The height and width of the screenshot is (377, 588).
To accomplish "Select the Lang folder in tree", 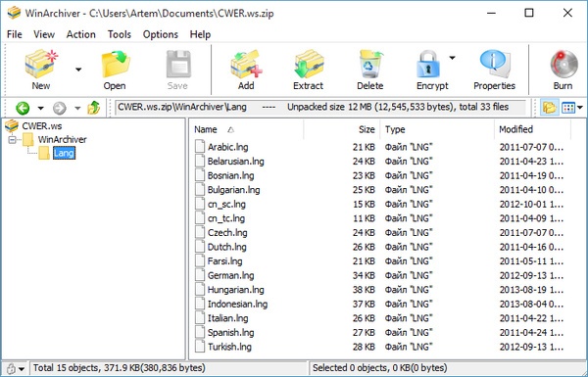I will click(x=64, y=154).
